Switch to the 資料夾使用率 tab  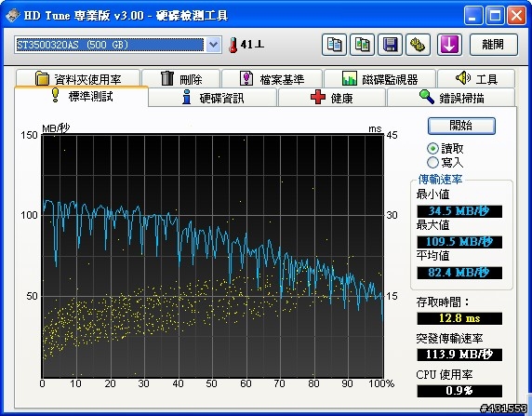coord(78,78)
